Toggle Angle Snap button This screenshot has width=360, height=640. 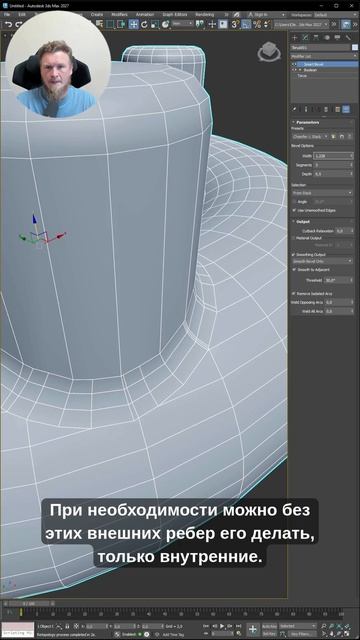(x=246, y=24)
